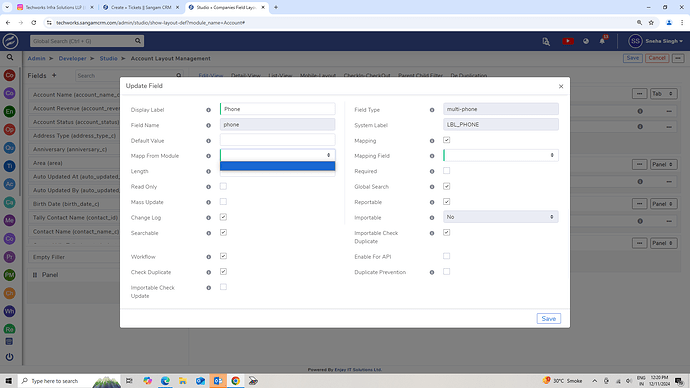Click the plus icon next to Fields
The height and width of the screenshot is (388, 690).
pos(54,75)
